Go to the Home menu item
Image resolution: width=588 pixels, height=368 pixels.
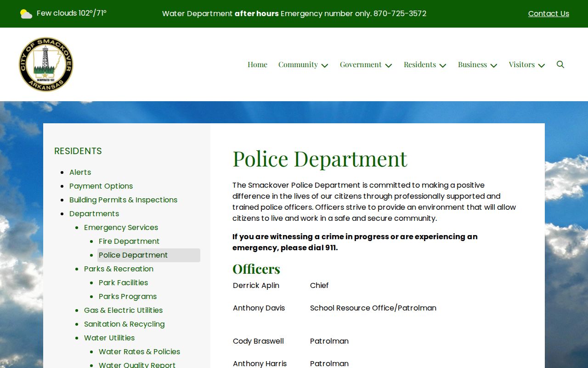pos(257,64)
